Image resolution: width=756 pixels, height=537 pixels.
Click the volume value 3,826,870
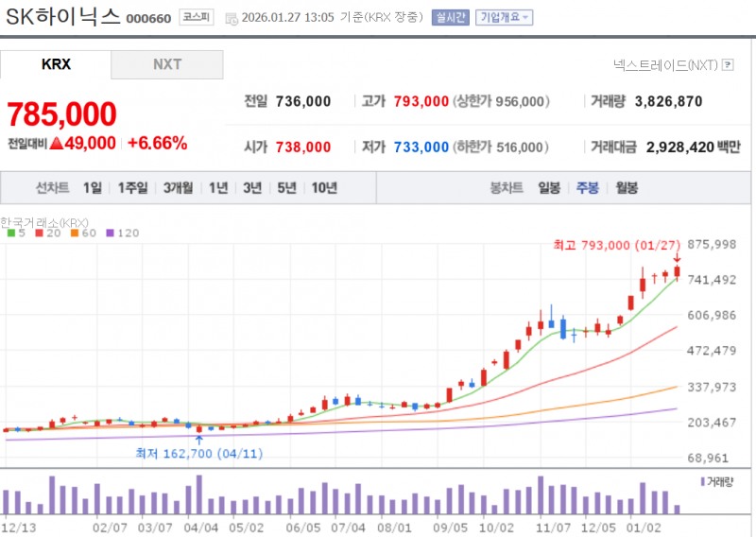[x=668, y=101]
